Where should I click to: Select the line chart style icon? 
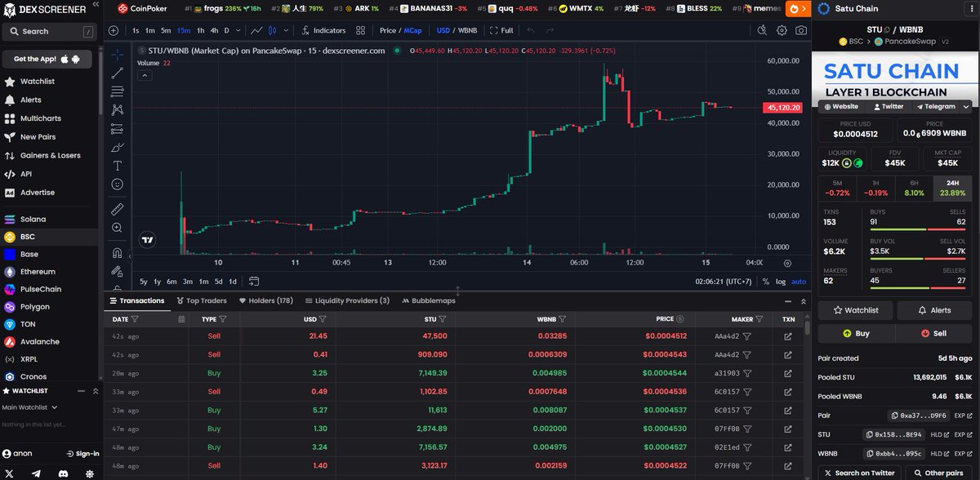pos(257,30)
